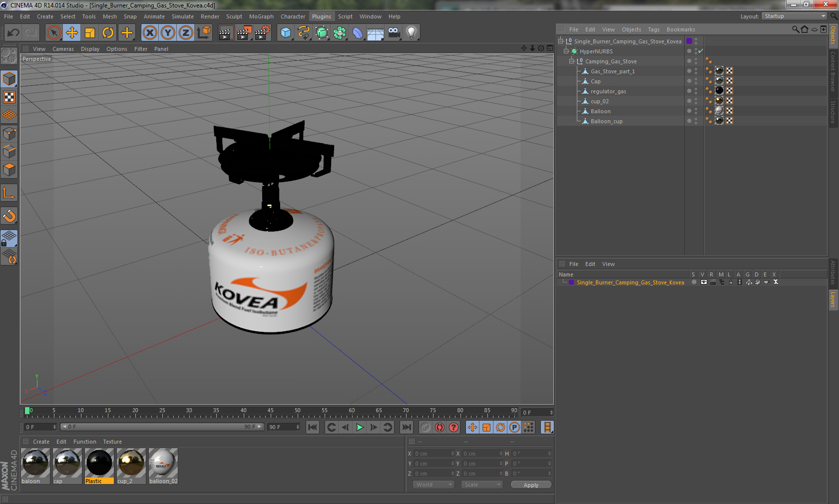Click the layer color swatch for Single_Burner layer

(571, 282)
